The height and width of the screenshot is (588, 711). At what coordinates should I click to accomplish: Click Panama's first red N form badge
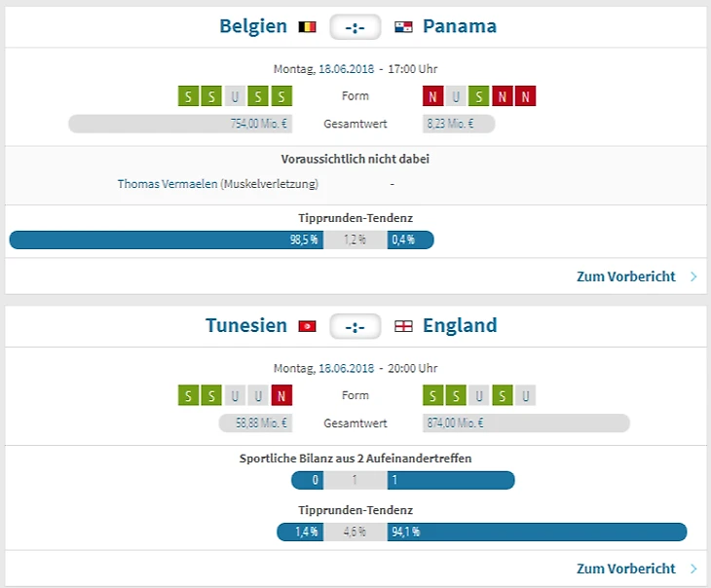pyautogui.click(x=432, y=96)
